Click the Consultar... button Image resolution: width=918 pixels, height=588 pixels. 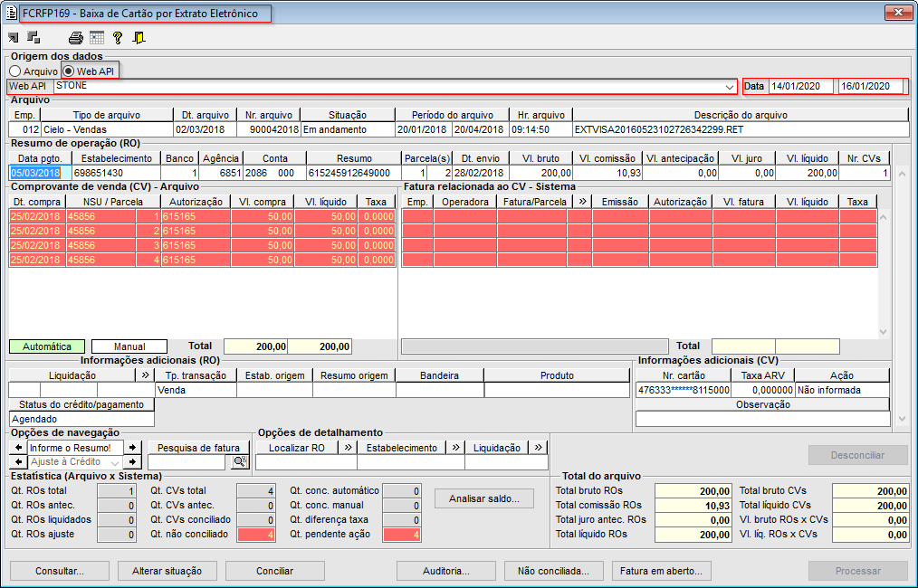[60, 571]
